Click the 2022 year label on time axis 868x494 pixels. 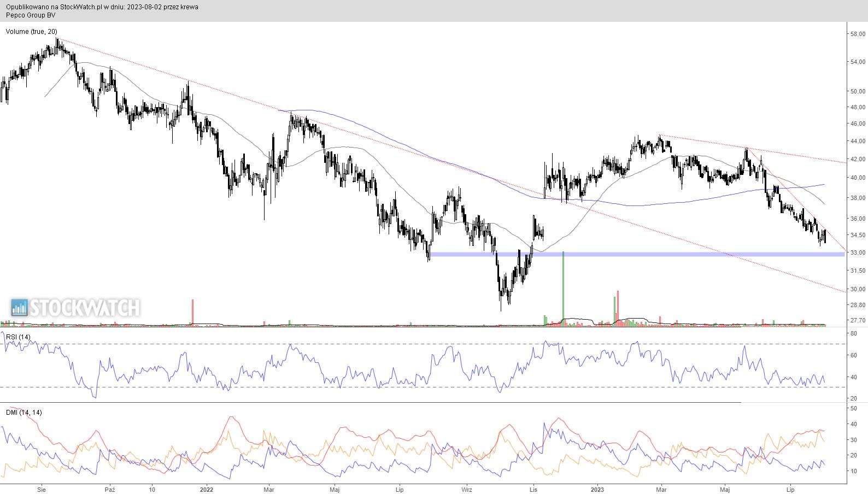coord(207,490)
